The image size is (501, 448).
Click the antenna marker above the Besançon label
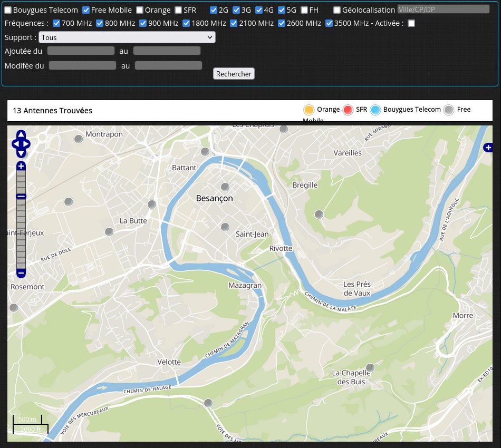[x=225, y=187]
